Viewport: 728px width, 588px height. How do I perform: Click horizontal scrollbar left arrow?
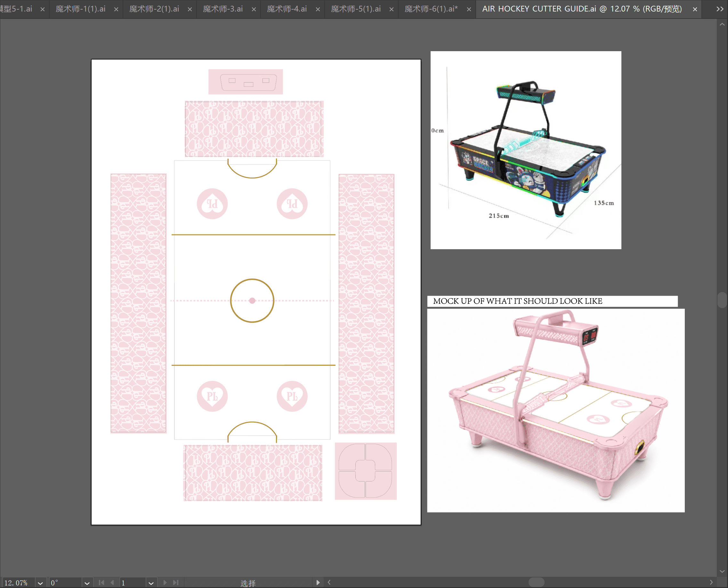pos(329,583)
